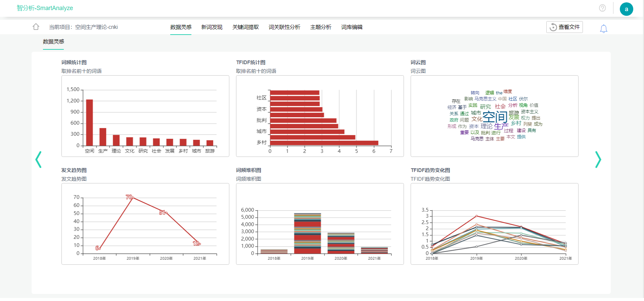Open 主题分析 tab
The width and height of the screenshot is (644, 301).
pyautogui.click(x=321, y=27)
